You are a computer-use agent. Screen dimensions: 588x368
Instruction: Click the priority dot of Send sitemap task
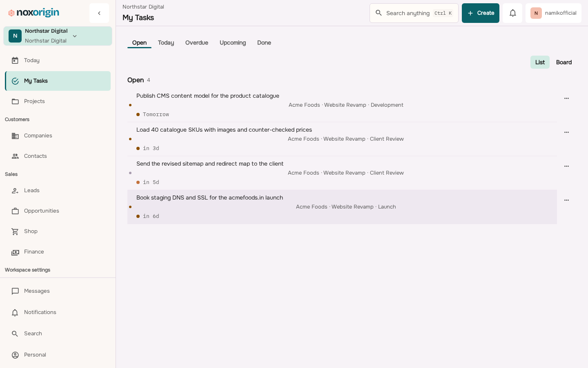click(x=130, y=173)
